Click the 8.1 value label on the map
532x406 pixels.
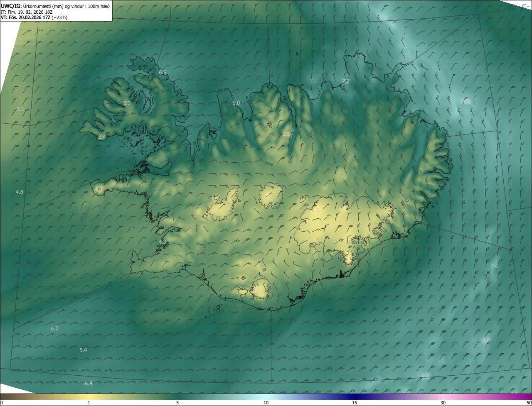click(x=425, y=377)
